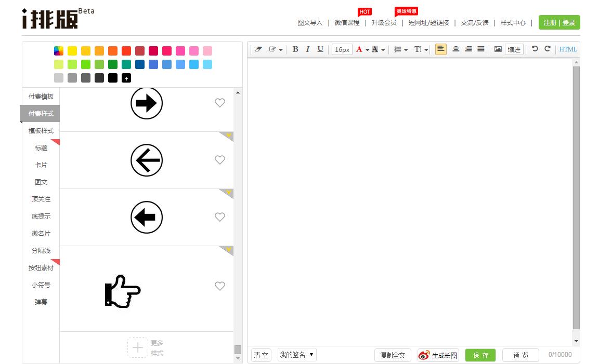Click the 生成长图 Weibo button
This screenshot has height=364, width=599.
[438, 355]
